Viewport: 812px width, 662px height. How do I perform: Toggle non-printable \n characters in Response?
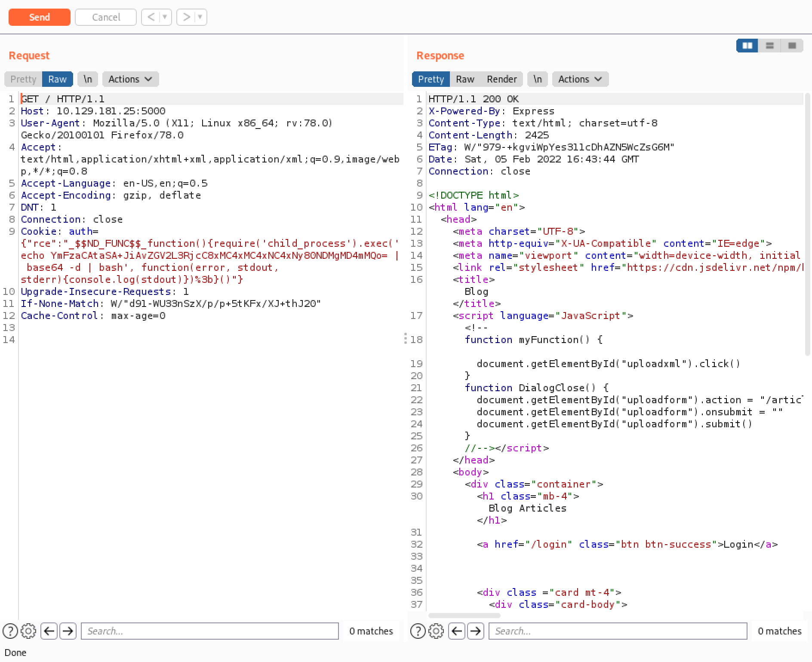[538, 79]
